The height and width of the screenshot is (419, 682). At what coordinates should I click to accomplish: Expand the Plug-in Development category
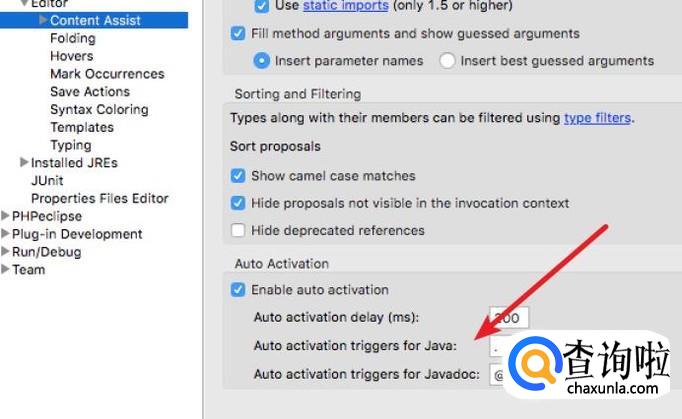point(6,234)
